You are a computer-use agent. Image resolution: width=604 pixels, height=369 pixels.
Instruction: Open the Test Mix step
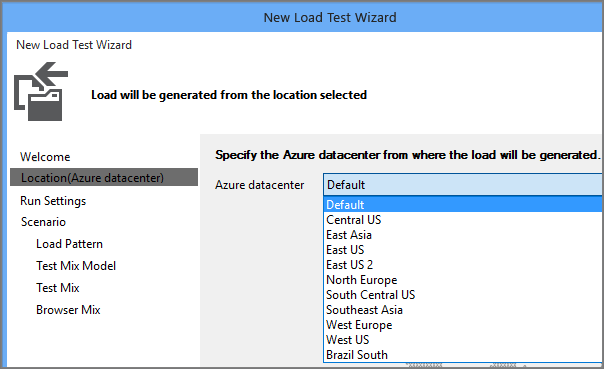58,288
